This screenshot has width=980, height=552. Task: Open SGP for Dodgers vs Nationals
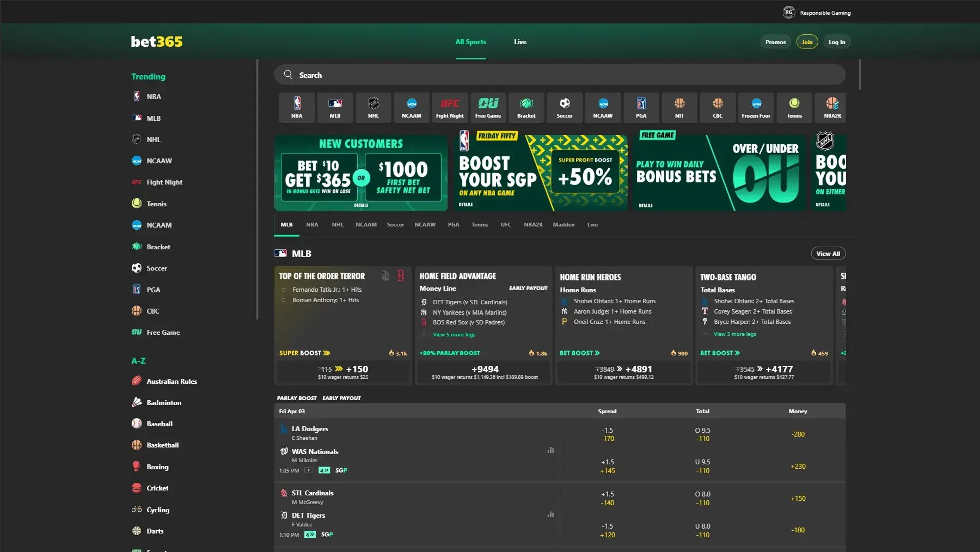point(341,470)
